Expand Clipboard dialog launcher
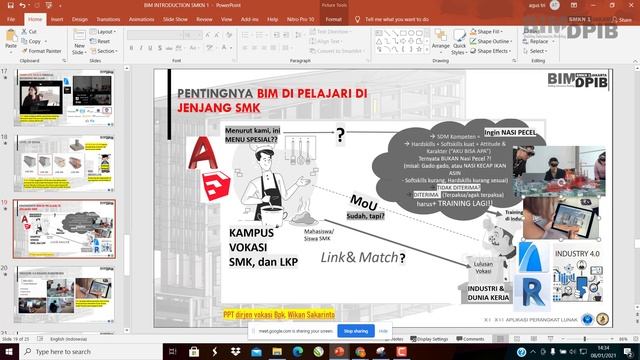Viewport: 640px width, 360px height. click(64, 60)
